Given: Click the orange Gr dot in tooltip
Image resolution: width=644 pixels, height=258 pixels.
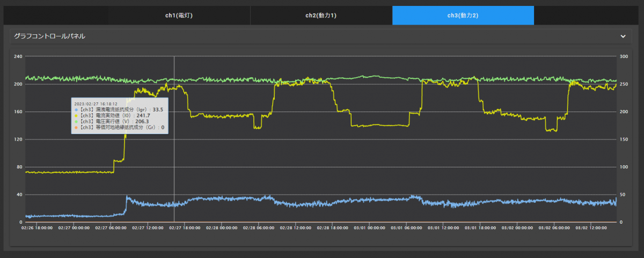Looking at the screenshot, I should click(x=76, y=128).
